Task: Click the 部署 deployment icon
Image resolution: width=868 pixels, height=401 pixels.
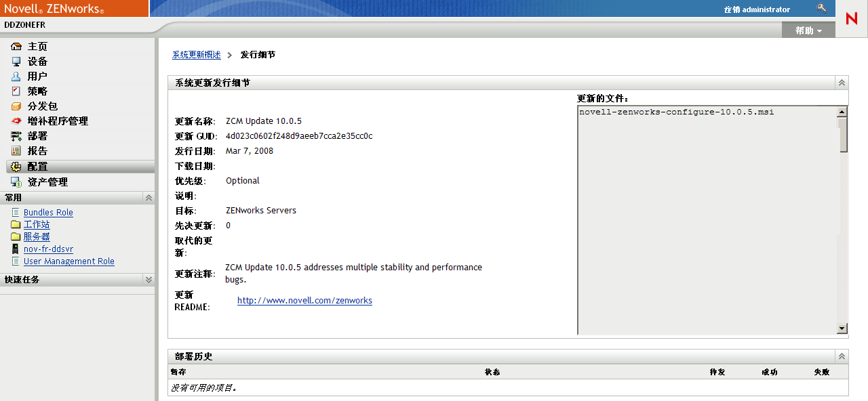Action: [x=16, y=136]
